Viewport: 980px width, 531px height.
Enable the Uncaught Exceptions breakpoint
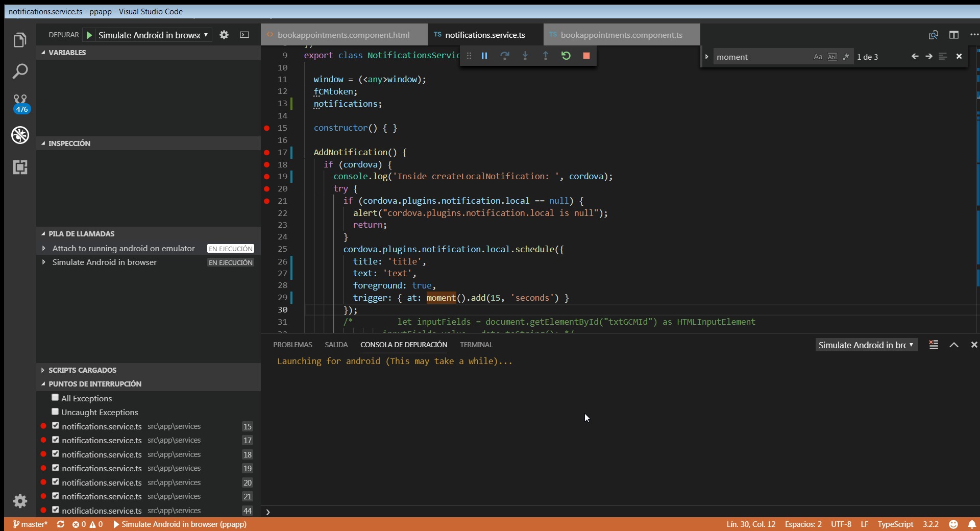pyautogui.click(x=55, y=412)
